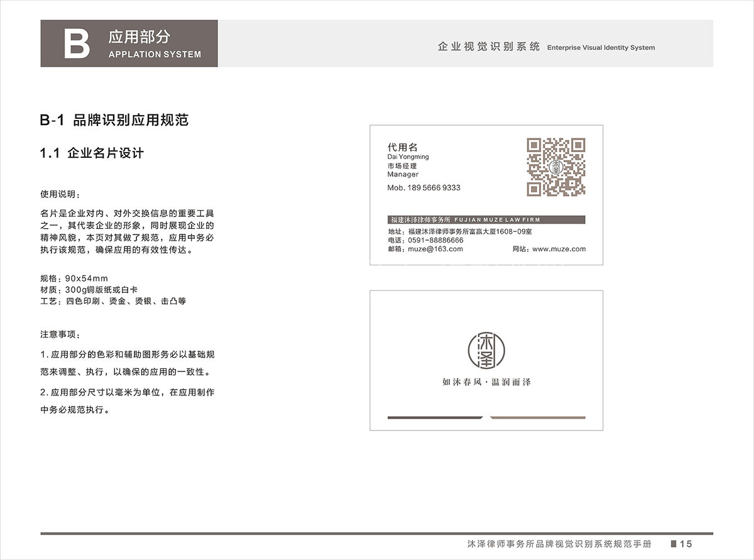Click the dark gray stripe on card back

click(435, 417)
